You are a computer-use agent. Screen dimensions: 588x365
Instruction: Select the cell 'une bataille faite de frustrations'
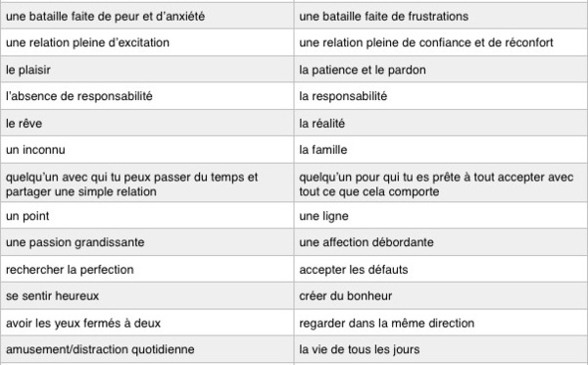[441, 16]
